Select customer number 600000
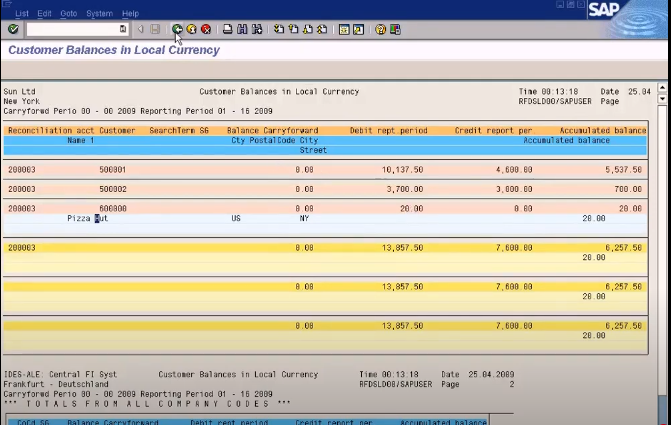Viewport: 671px width, 425px height. [x=113, y=208]
